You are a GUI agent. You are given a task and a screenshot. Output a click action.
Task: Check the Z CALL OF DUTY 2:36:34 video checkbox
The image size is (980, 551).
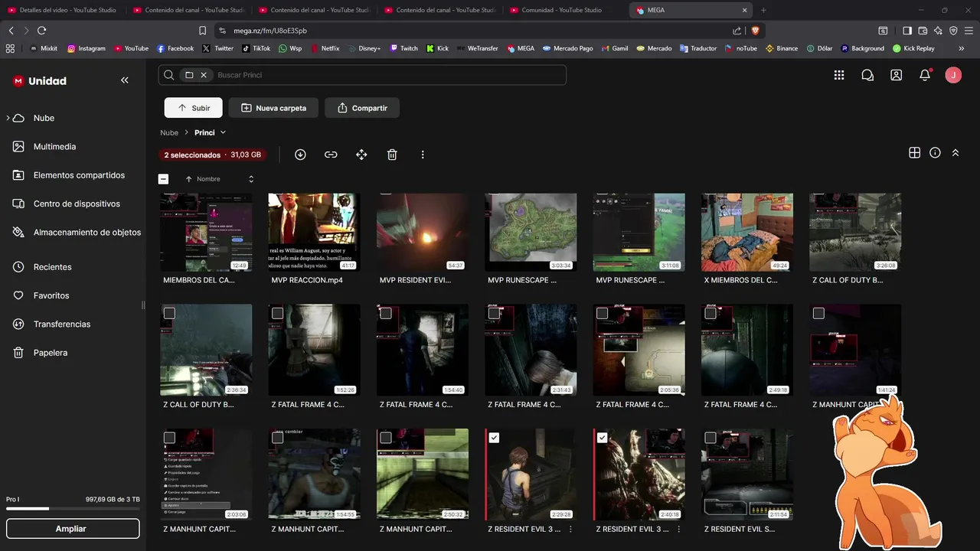(x=169, y=313)
